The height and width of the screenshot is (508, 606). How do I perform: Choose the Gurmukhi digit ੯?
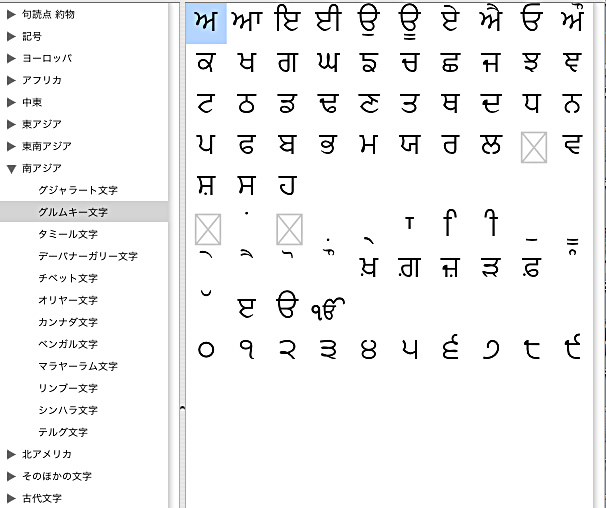pos(572,347)
